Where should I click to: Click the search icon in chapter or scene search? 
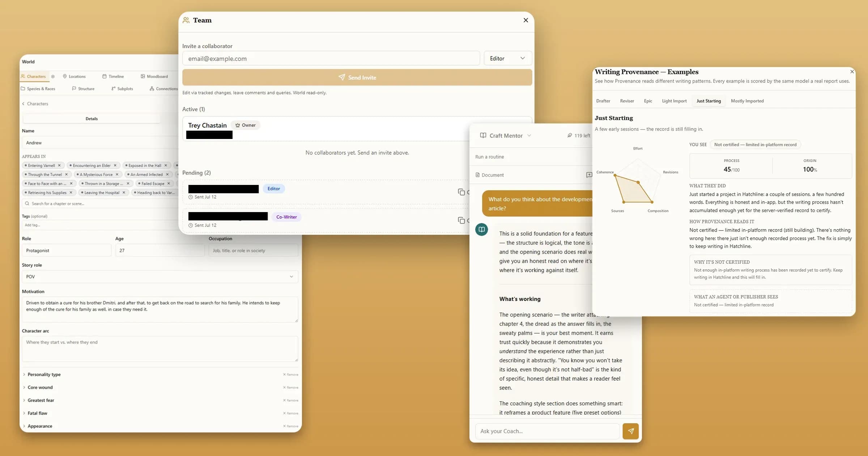point(27,203)
